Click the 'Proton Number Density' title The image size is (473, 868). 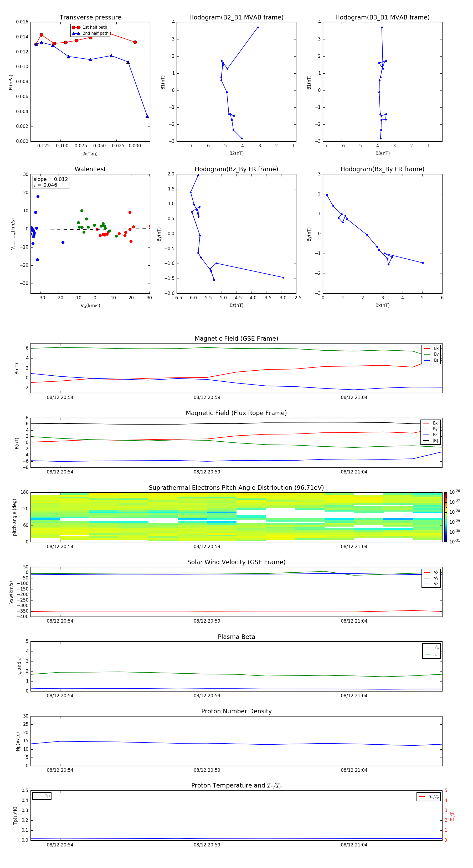click(x=236, y=711)
